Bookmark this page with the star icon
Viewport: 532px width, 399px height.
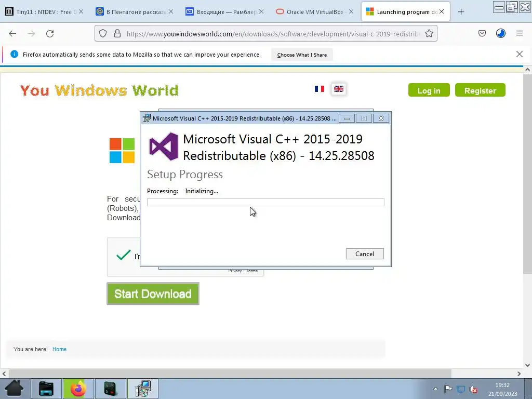pos(429,34)
